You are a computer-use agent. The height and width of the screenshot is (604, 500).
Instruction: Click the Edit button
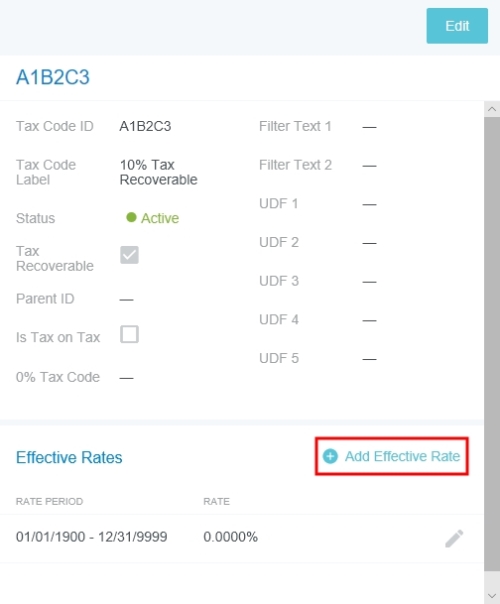click(457, 26)
